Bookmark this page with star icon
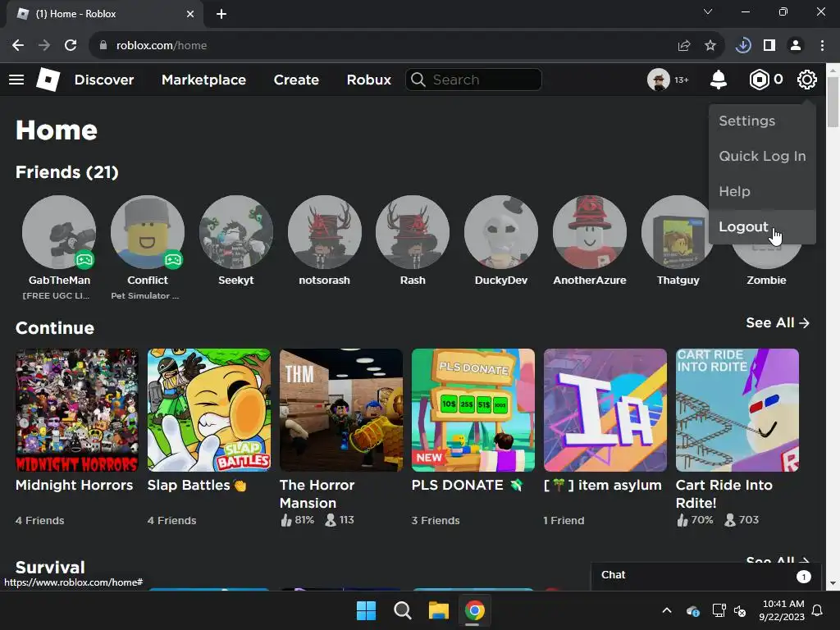Image resolution: width=840 pixels, height=630 pixels. click(710, 46)
